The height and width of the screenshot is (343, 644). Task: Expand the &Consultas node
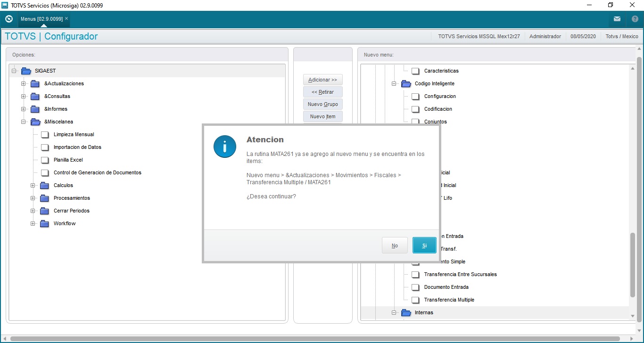pyautogui.click(x=23, y=96)
